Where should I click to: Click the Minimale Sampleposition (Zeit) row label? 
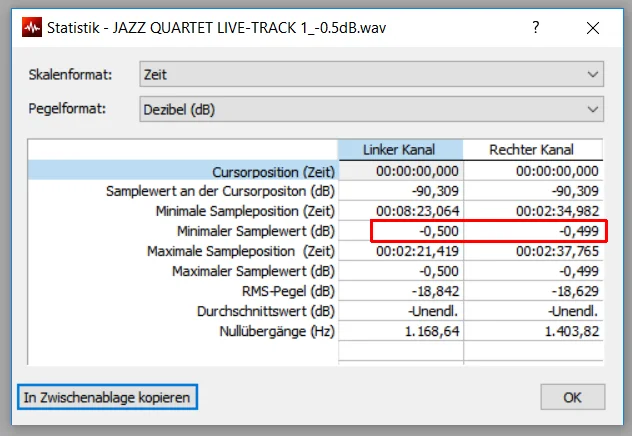(x=245, y=211)
